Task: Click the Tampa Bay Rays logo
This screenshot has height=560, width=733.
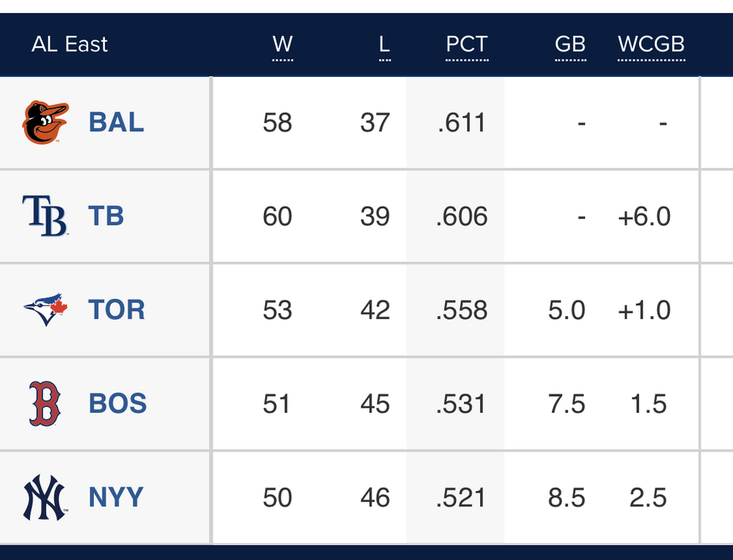Action: [45, 216]
